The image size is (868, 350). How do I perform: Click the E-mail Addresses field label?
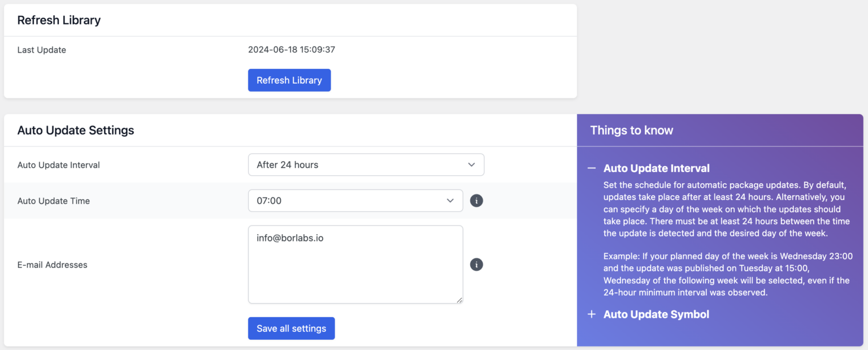click(53, 265)
